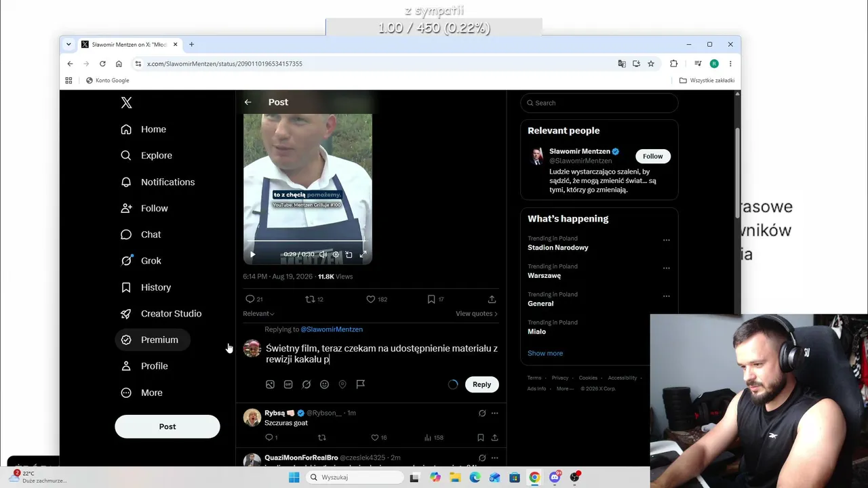Open Explore in the sidebar
Image resolution: width=868 pixels, height=488 pixels.
click(146, 155)
